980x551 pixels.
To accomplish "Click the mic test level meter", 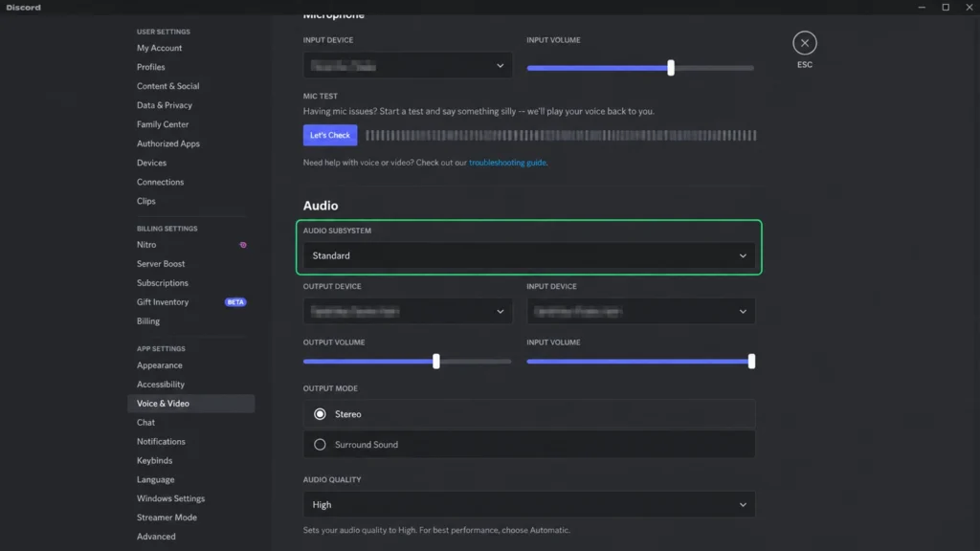I will point(561,135).
